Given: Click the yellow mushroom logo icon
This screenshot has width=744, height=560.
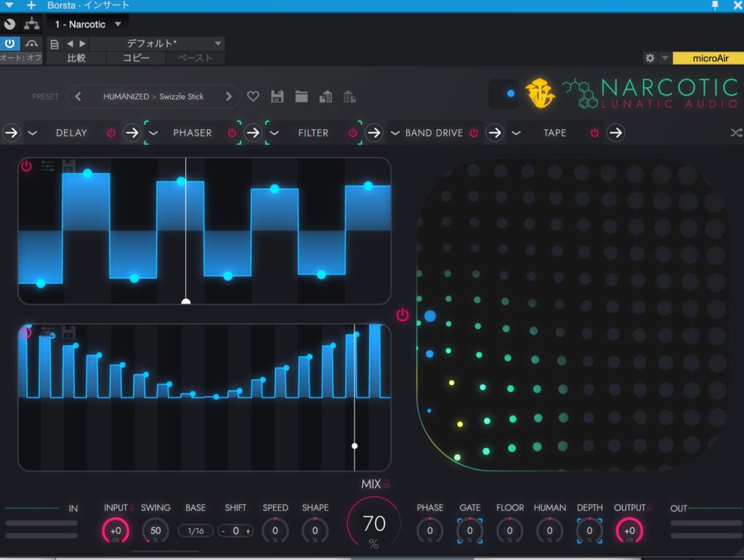Looking at the screenshot, I should tap(540, 93).
